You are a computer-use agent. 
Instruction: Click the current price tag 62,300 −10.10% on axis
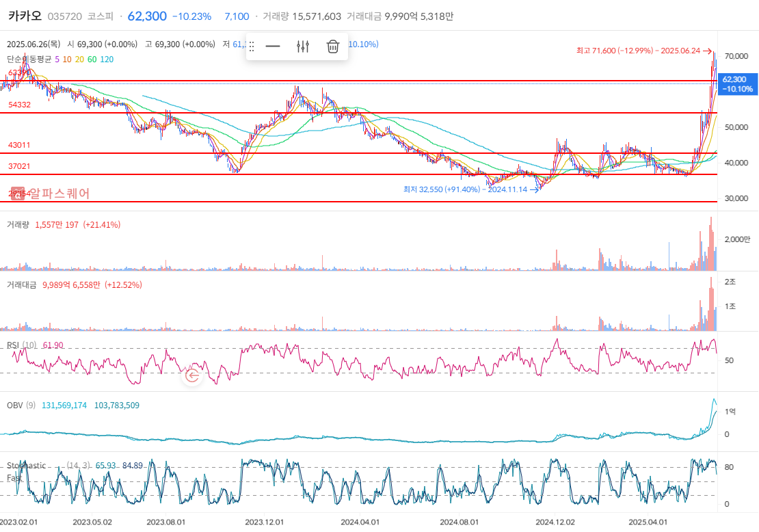(738, 83)
